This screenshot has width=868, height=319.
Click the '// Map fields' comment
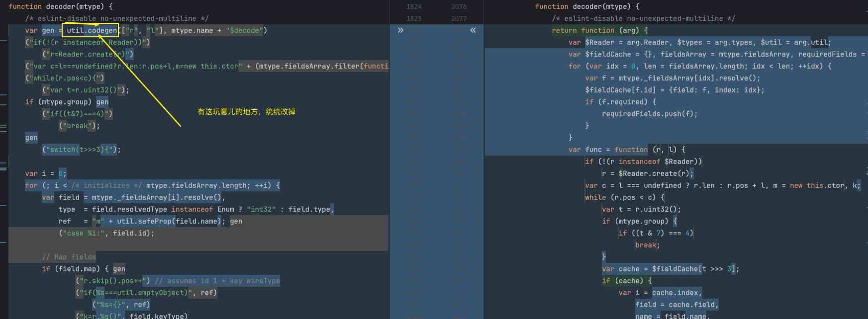click(x=69, y=257)
